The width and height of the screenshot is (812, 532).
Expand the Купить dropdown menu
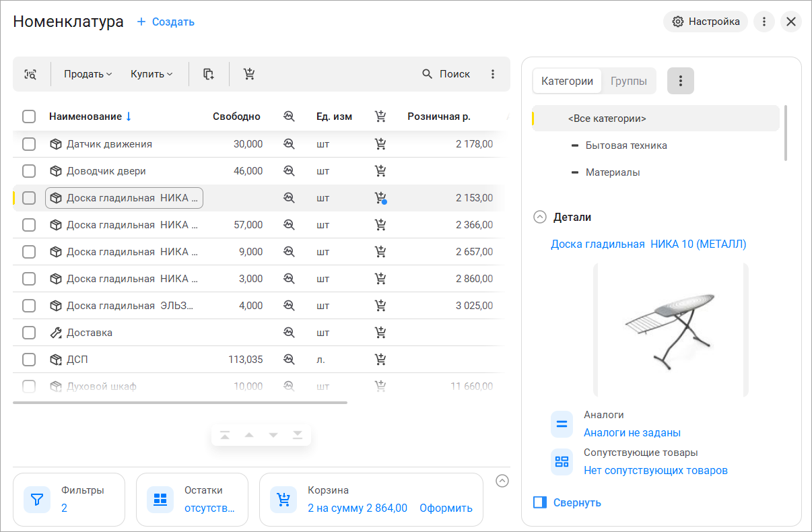pyautogui.click(x=151, y=74)
